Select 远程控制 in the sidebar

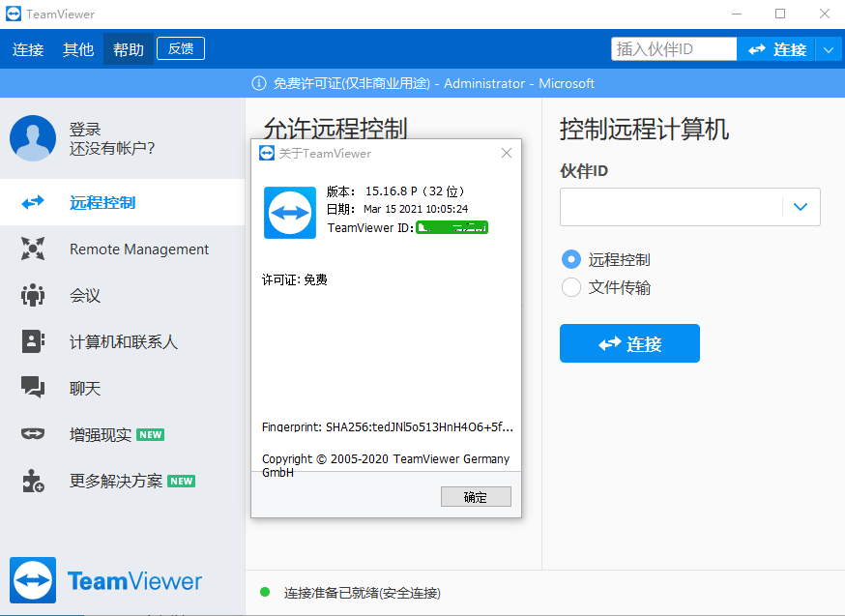(123, 203)
